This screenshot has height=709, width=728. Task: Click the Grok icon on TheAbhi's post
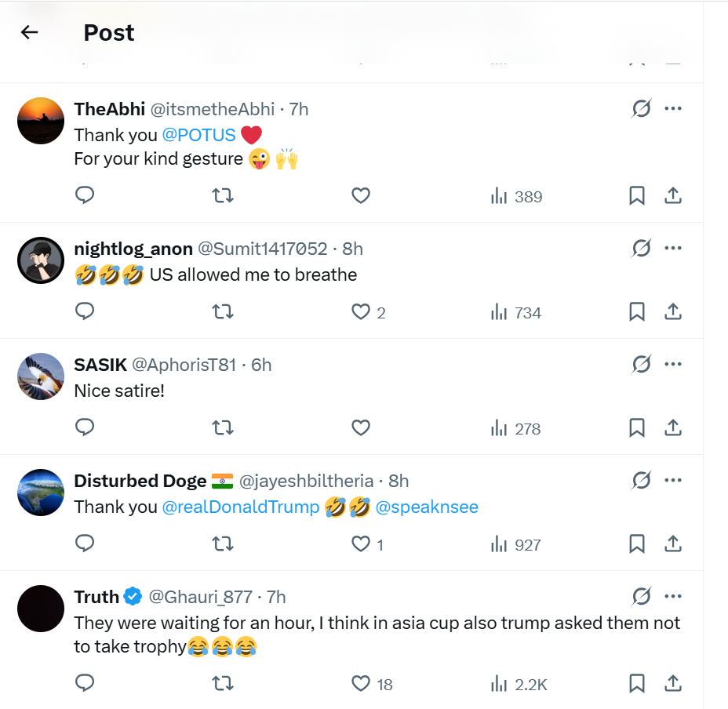641,109
